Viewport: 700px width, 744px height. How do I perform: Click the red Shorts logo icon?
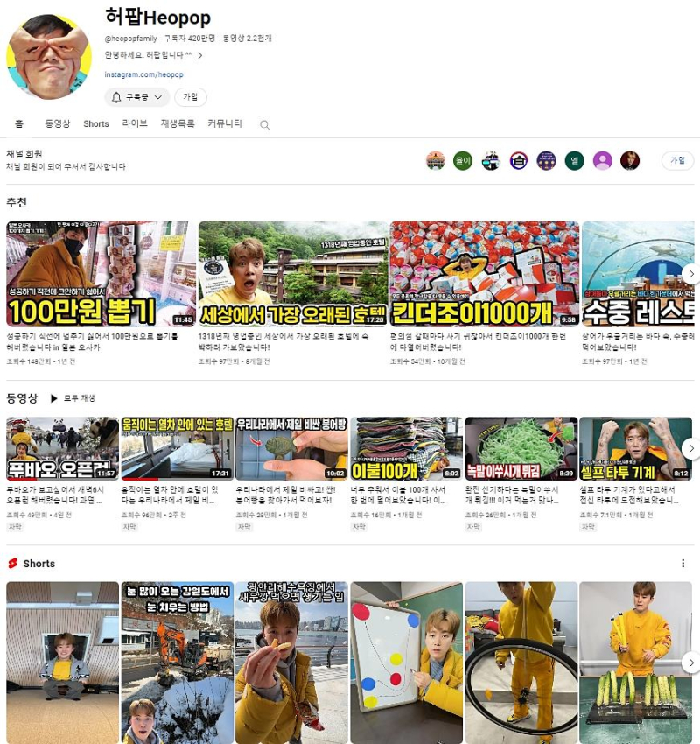[13, 563]
